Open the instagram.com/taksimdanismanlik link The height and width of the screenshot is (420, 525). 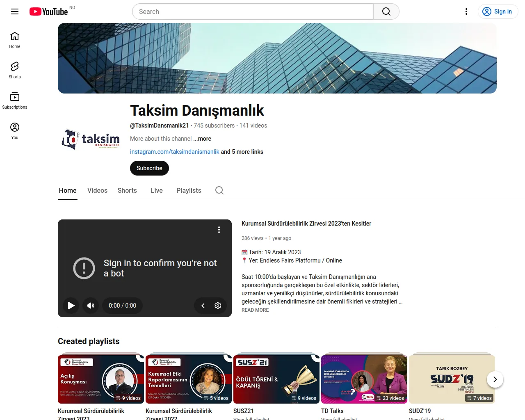(175, 152)
